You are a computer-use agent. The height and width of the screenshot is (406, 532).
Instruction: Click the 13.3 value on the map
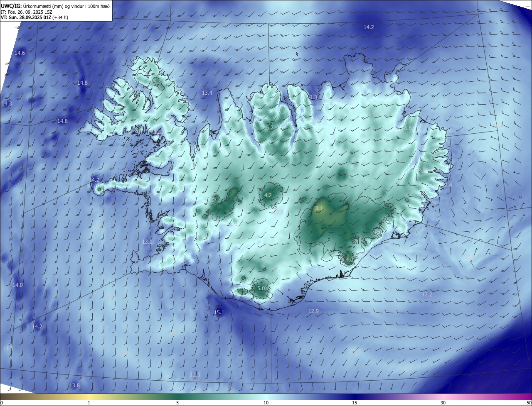[312, 97]
